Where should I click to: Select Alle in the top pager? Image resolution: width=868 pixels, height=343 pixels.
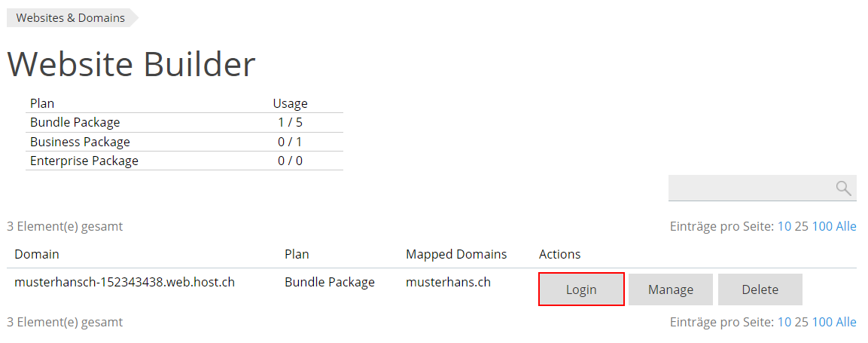point(846,226)
